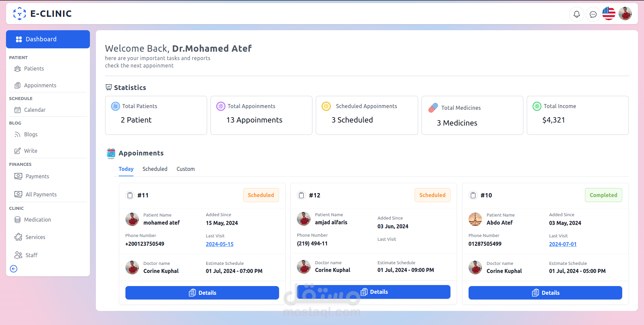Click the Total Income statistics card
The image size is (644, 325).
[578, 115]
